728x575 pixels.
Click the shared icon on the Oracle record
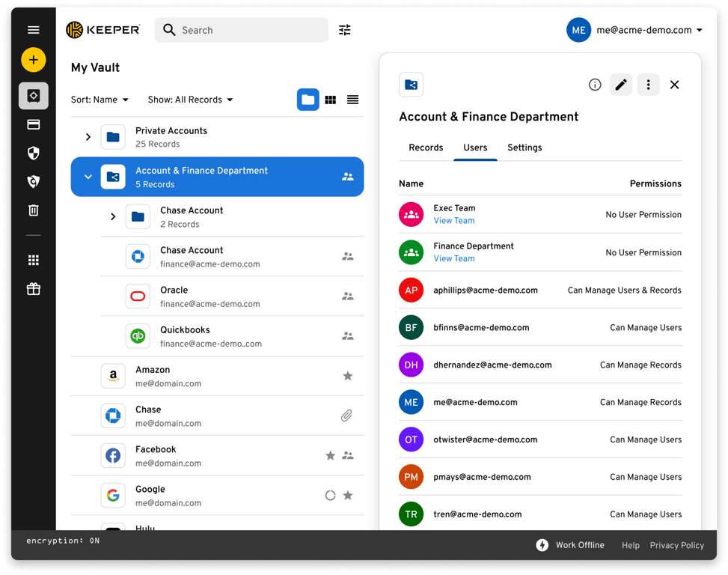click(348, 296)
